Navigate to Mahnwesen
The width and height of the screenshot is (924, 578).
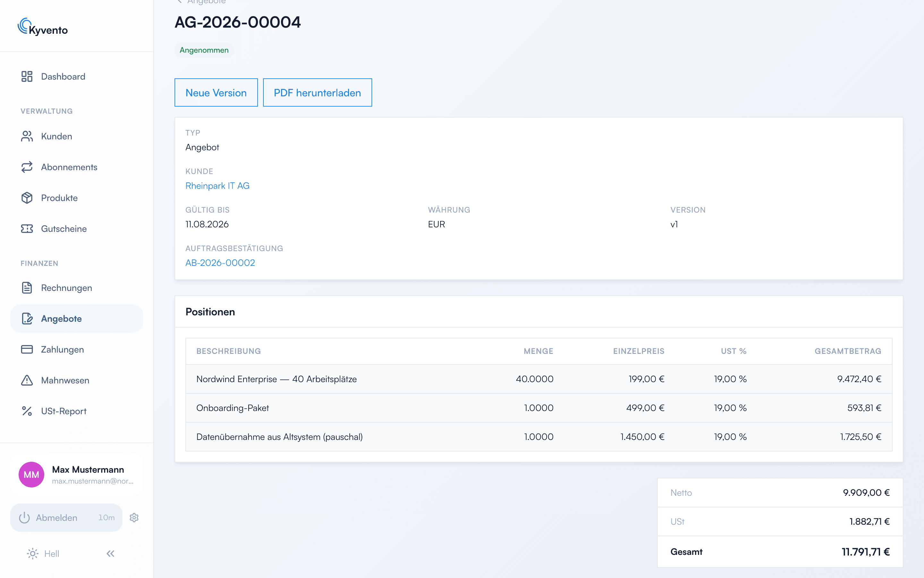tap(76, 380)
